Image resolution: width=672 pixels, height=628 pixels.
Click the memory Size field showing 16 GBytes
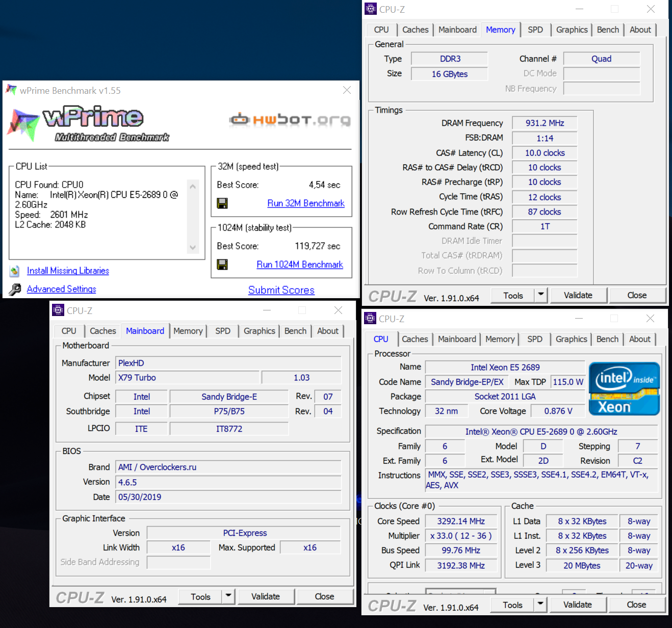(x=450, y=74)
